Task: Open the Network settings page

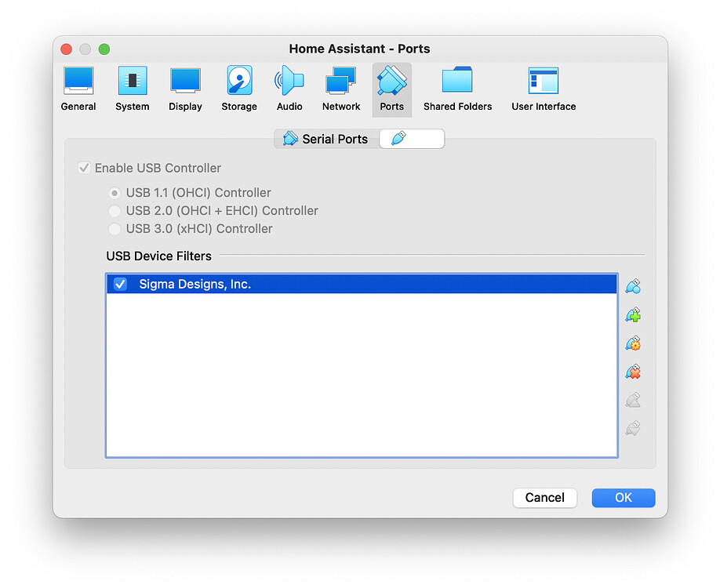Action: click(340, 86)
